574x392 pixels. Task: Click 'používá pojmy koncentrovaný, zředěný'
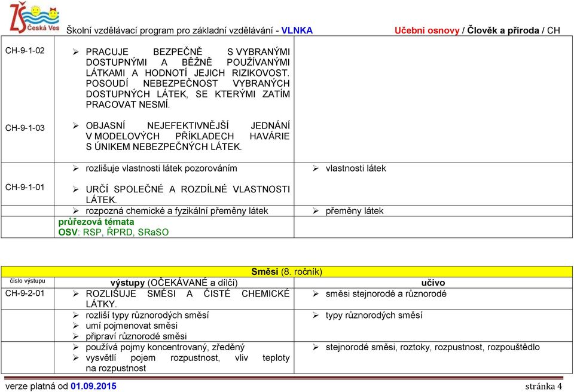(165, 347)
